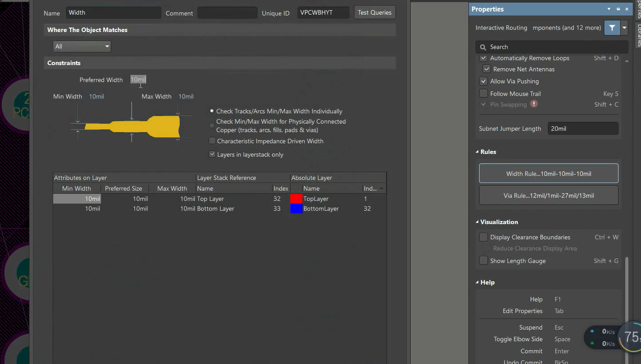
Task: Open the Properties panel options triangle
Action: (x=609, y=9)
